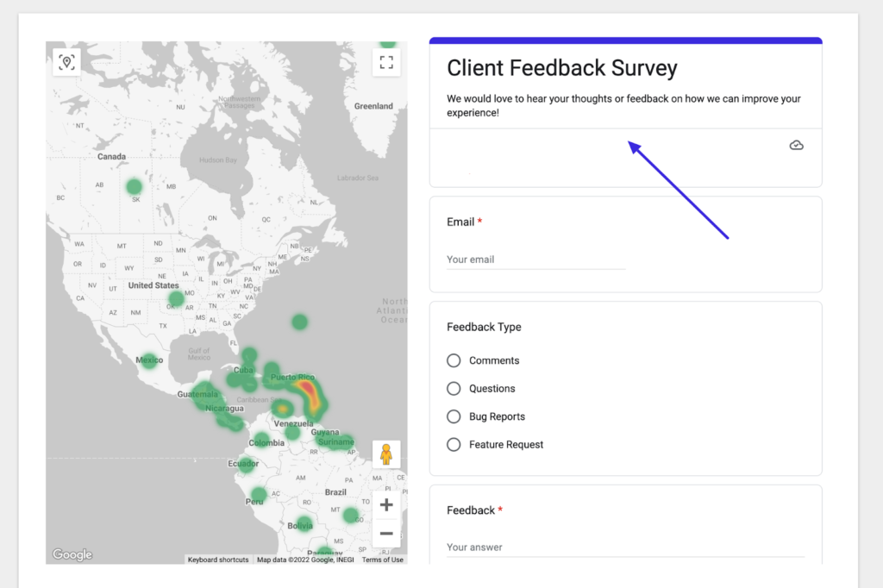Click the Map data attribution text
The height and width of the screenshot is (588, 883).
[x=306, y=559]
